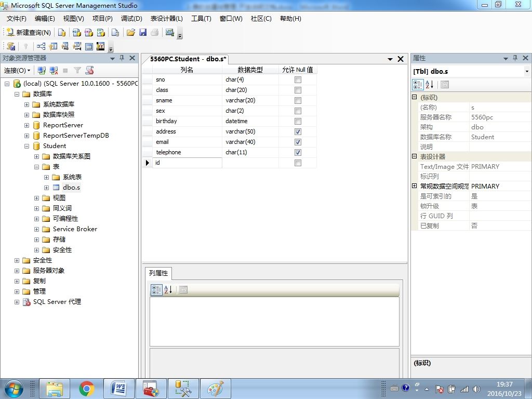Image resolution: width=532 pixels, height=399 pixels.
Task: Toggle Allow Nulls for the sno column
Action: click(298, 79)
